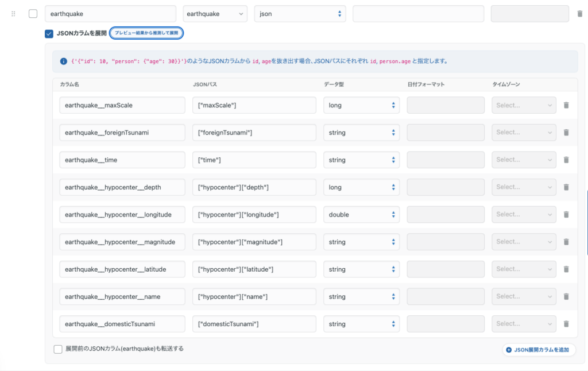Viewport: 588px width, 371px height.
Task: Uncheck the JSONカラムを展開 checkbox
Action: click(49, 33)
